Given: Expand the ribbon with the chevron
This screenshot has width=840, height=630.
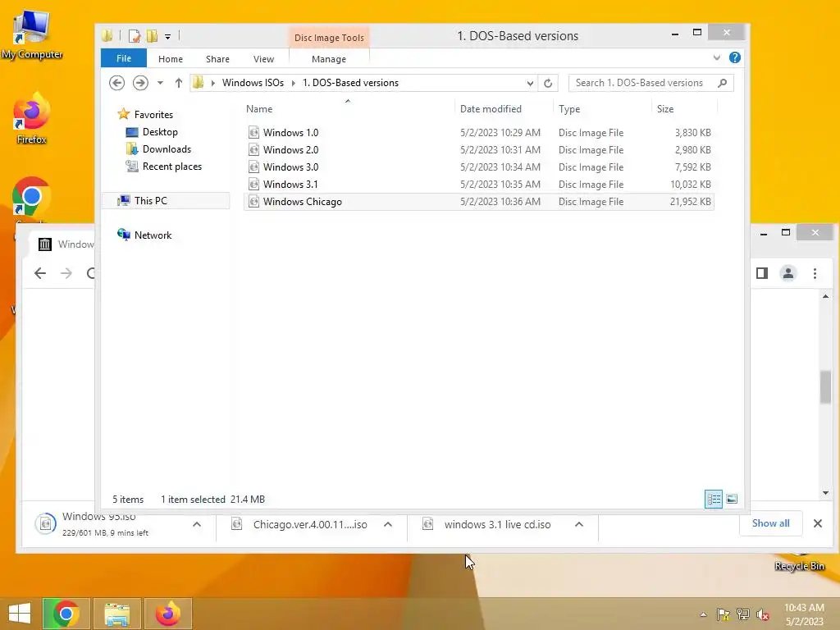Looking at the screenshot, I should [717, 58].
